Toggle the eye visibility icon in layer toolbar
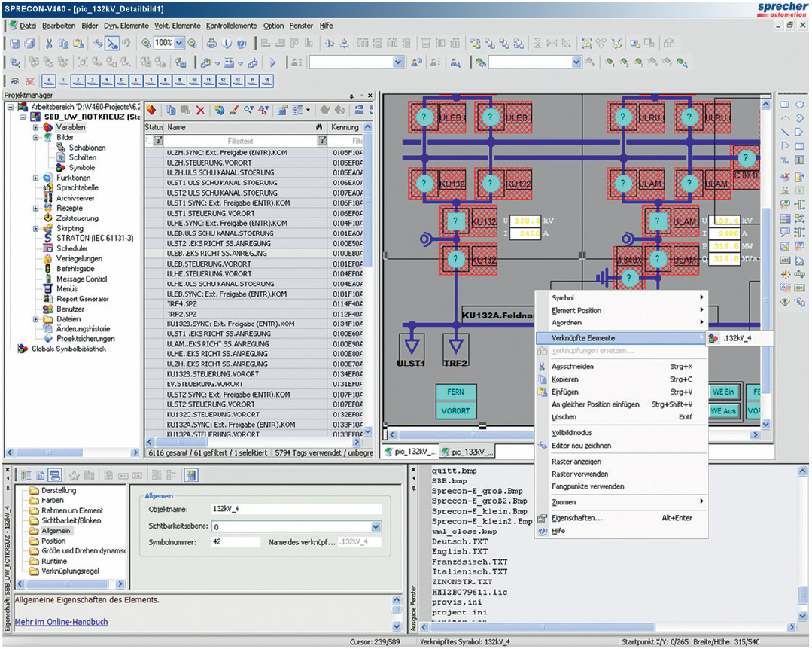The height and width of the screenshot is (649, 812). 15,81
